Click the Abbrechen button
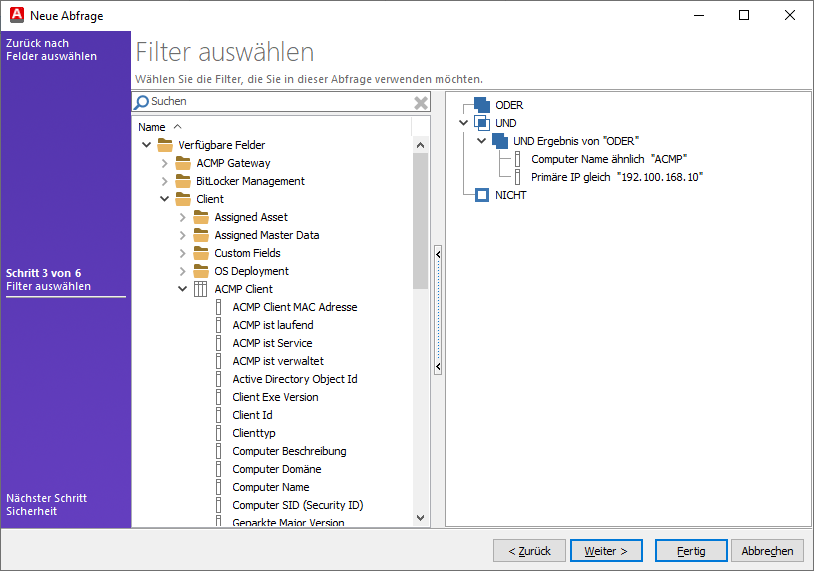 pos(767,551)
